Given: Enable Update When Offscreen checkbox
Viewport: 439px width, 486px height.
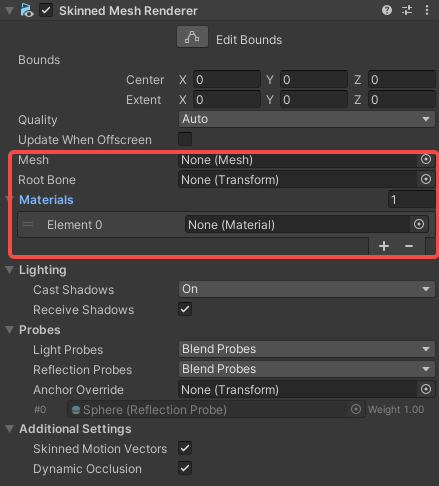Looking at the screenshot, I should [x=185, y=139].
